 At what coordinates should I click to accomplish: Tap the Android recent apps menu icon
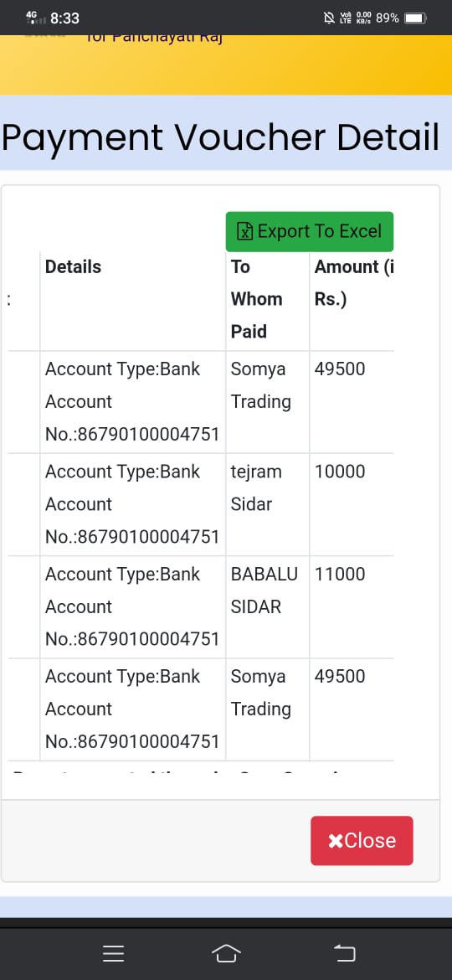coord(114,953)
